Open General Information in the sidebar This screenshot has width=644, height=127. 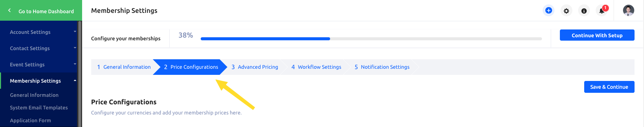click(x=34, y=95)
